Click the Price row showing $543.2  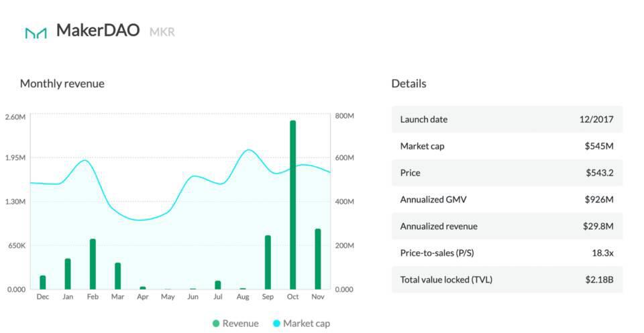[x=506, y=173]
